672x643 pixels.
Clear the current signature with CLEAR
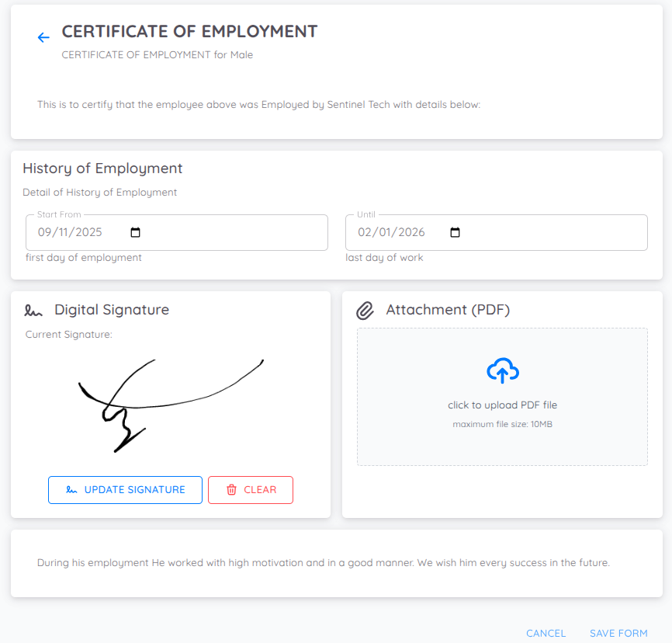point(251,490)
